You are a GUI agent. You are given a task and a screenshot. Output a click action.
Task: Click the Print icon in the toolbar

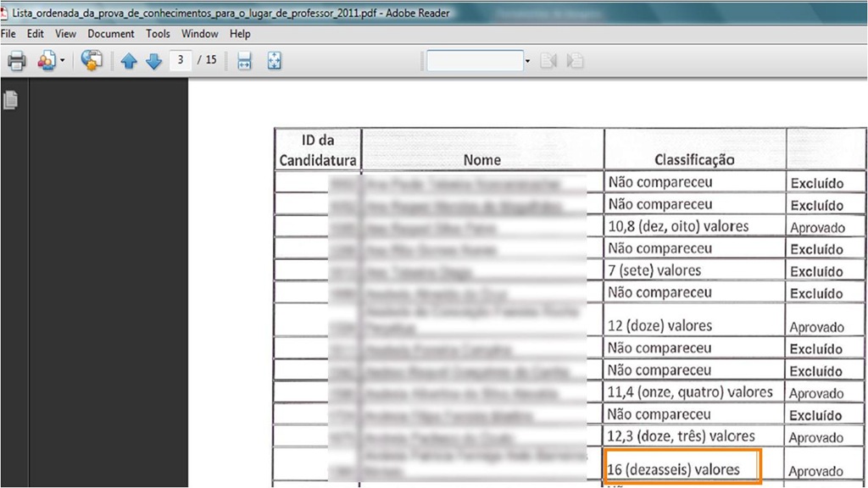pyautogui.click(x=17, y=61)
